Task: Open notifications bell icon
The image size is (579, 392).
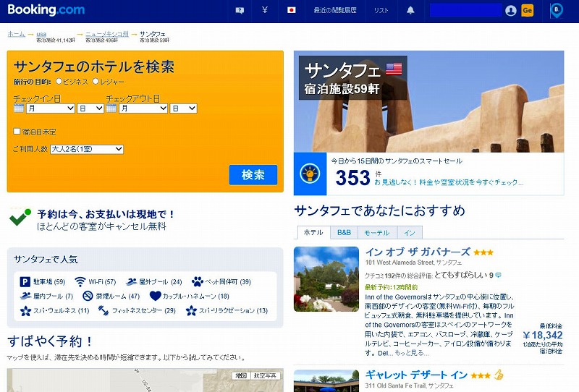Action: click(410, 10)
